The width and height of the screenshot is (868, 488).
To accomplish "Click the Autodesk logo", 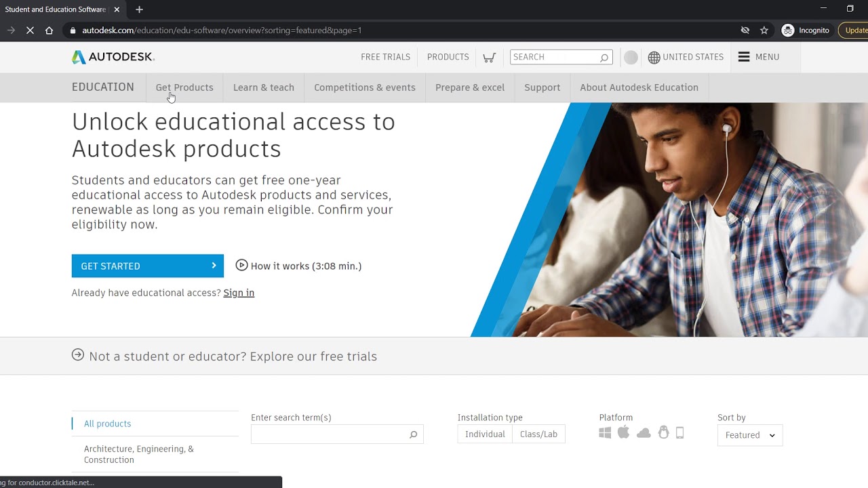I will tap(113, 57).
